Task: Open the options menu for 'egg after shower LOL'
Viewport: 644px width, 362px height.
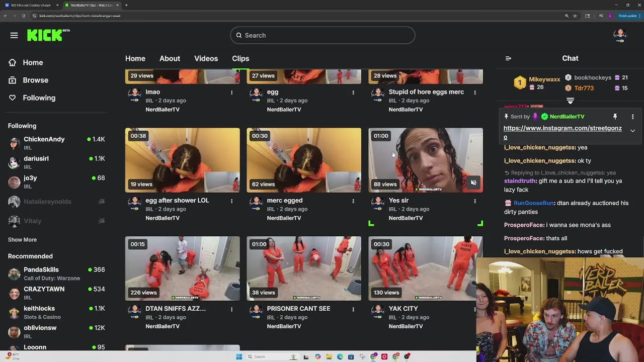Action: [231, 201]
